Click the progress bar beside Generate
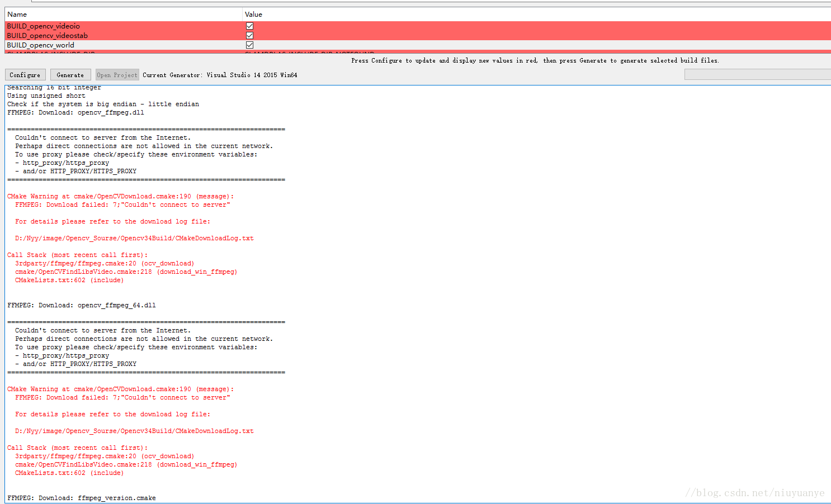Viewport: 831px width, 504px height. pos(757,74)
